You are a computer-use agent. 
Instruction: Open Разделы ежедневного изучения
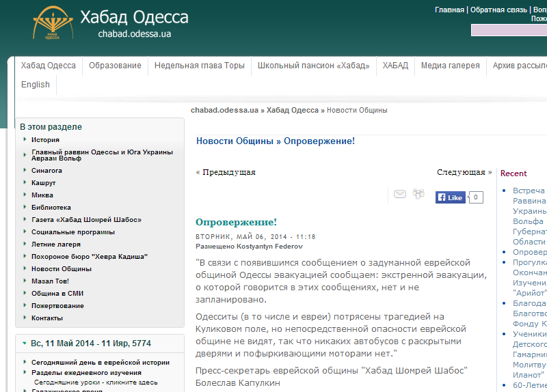86,372
